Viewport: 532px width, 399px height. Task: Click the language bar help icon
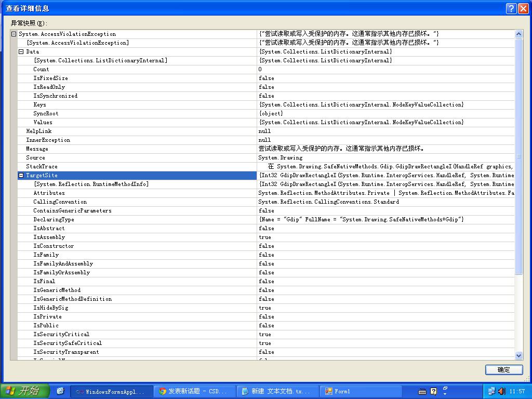(434, 392)
